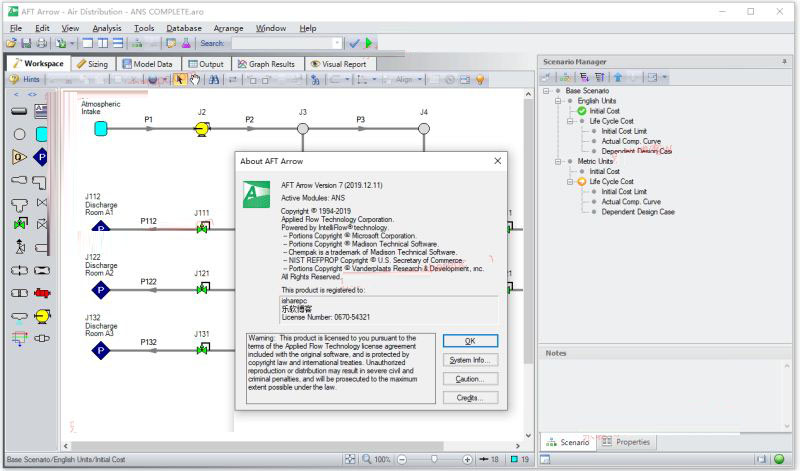Open the Arrange menu
Screen dimensions: 800x471
coord(228,28)
